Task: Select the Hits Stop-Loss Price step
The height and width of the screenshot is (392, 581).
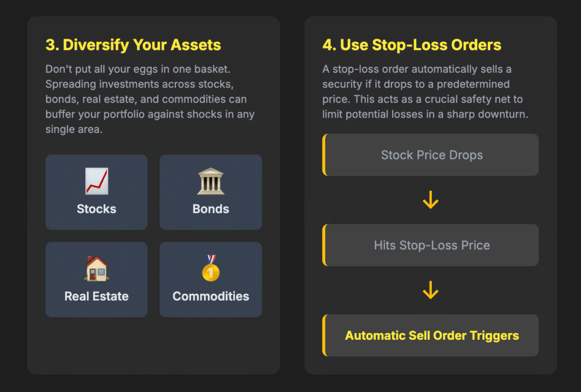Action: pyautogui.click(x=432, y=246)
